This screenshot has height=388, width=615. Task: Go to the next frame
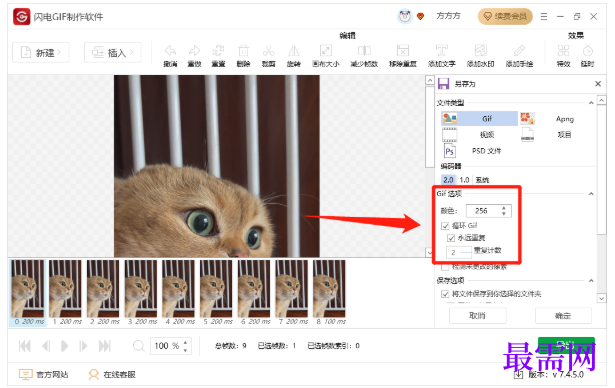[x=83, y=346]
